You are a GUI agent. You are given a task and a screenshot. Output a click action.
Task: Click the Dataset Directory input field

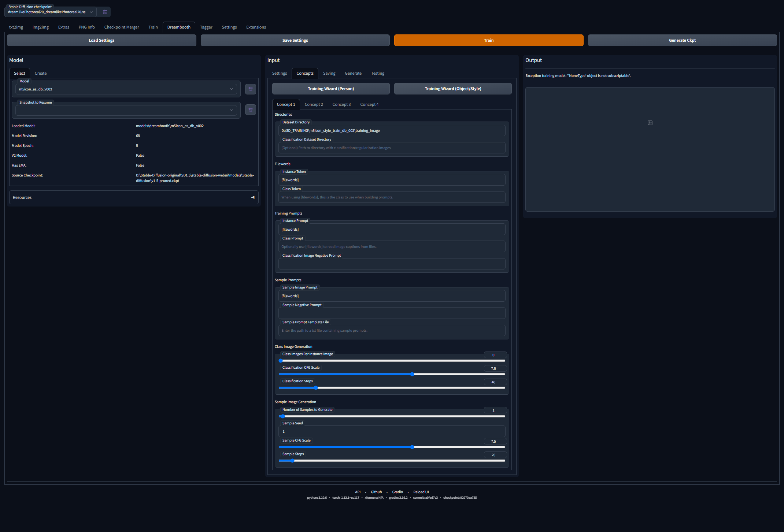(392, 131)
